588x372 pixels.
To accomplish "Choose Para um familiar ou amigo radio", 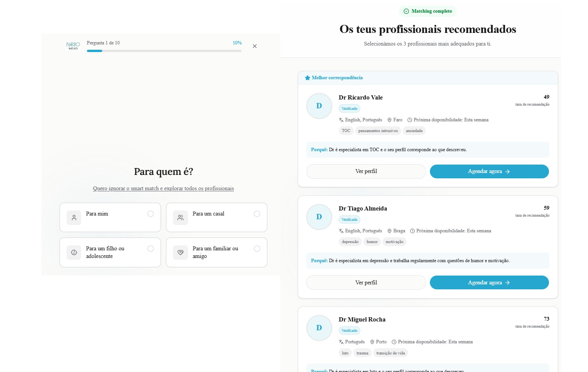I will pos(257,249).
